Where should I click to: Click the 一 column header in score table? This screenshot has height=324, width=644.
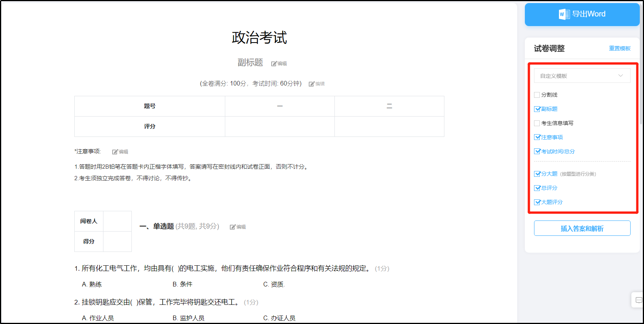(280, 106)
